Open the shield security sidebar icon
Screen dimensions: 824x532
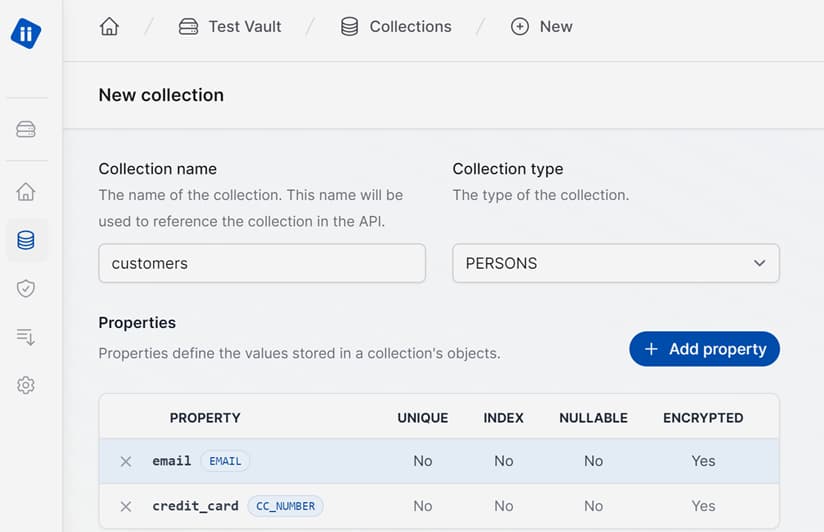pos(26,289)
